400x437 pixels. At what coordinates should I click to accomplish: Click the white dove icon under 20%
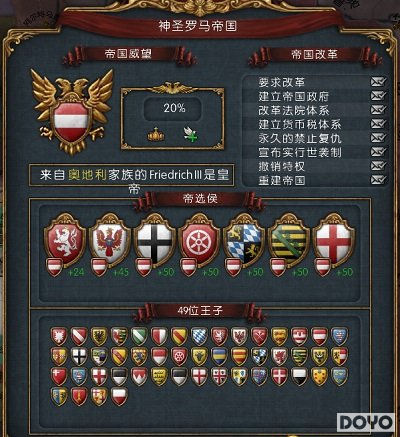(191, 134)
